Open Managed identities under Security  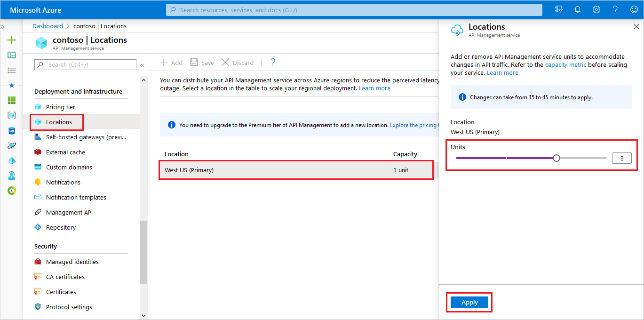pos(72,261)
